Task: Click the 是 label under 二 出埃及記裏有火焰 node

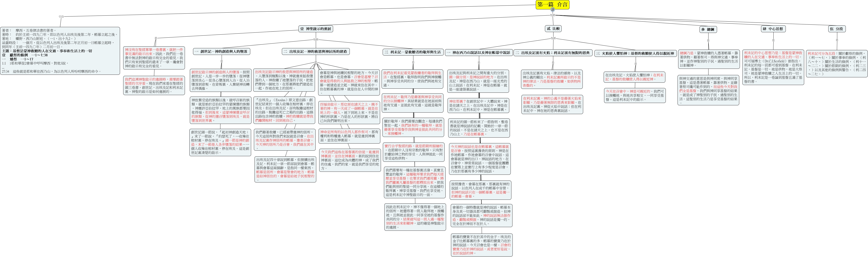Action: click(x=553, y=62)
